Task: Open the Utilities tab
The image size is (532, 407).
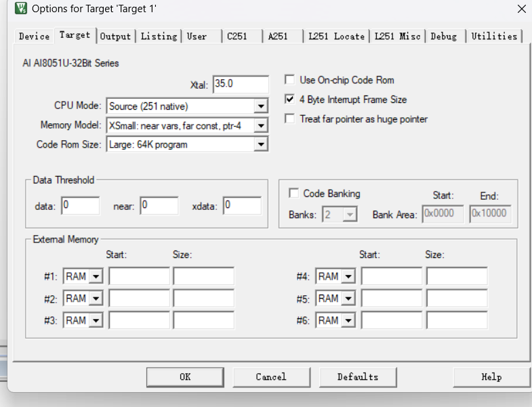Action: click(494, 37)
